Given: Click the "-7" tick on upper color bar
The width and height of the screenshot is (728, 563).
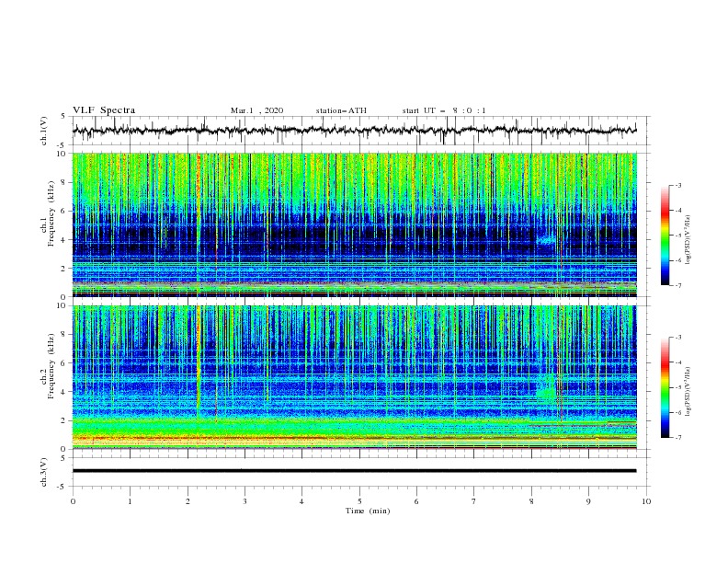Looking at the screenshot, I should (677, 285).
